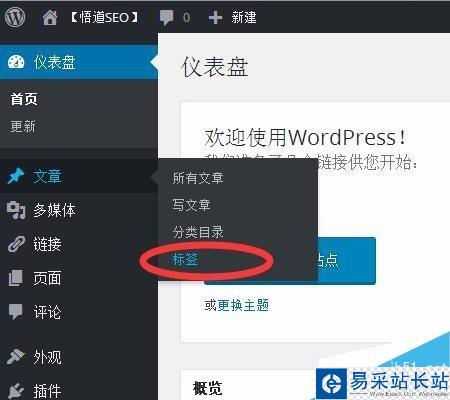Screen dimensions: 450x400
Task: Choose 所有文章 from the flyout menu
Action: tap(198, 178)
